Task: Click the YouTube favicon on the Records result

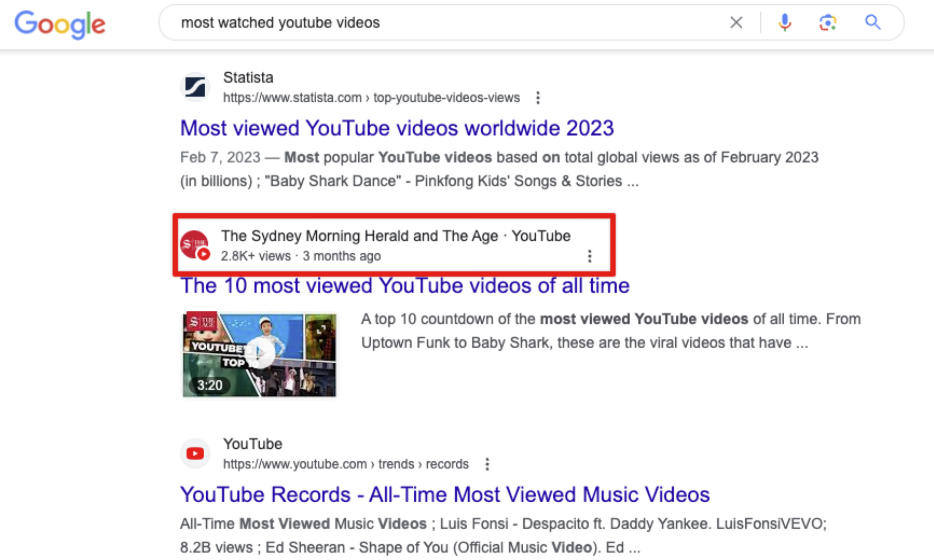Action: [195, 453]
